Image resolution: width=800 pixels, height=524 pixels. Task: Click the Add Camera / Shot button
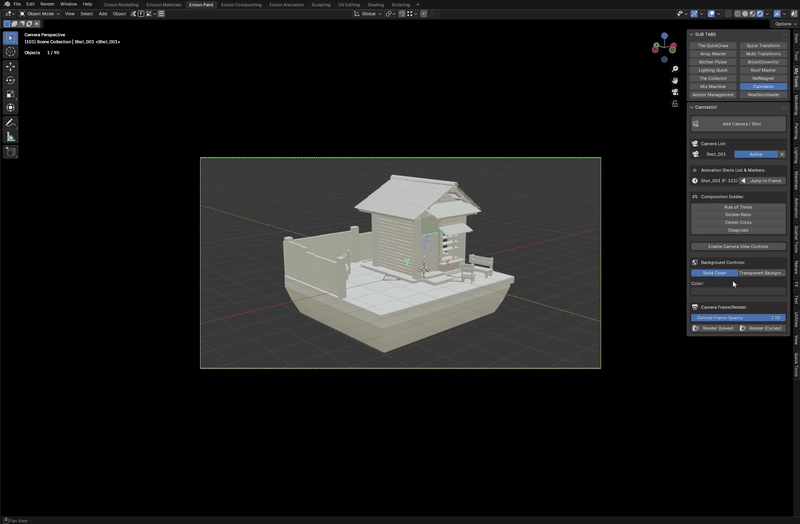[738, 124]
